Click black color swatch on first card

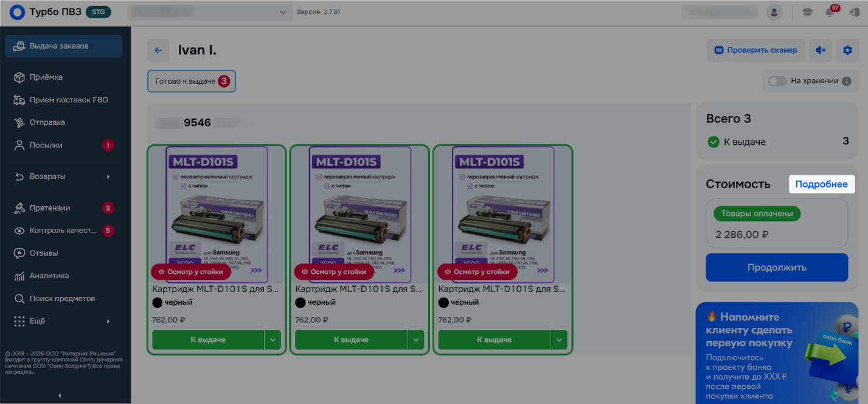157,302
